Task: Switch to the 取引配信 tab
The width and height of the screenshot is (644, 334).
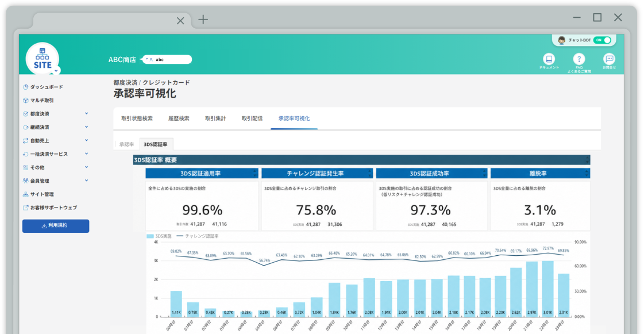Action: coord(252,118)
